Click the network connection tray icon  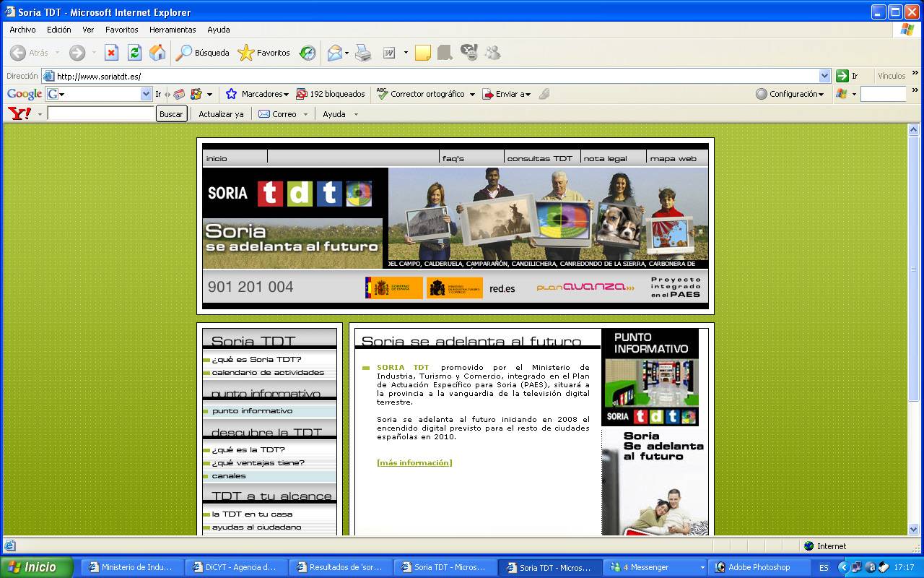coord(856,567)
